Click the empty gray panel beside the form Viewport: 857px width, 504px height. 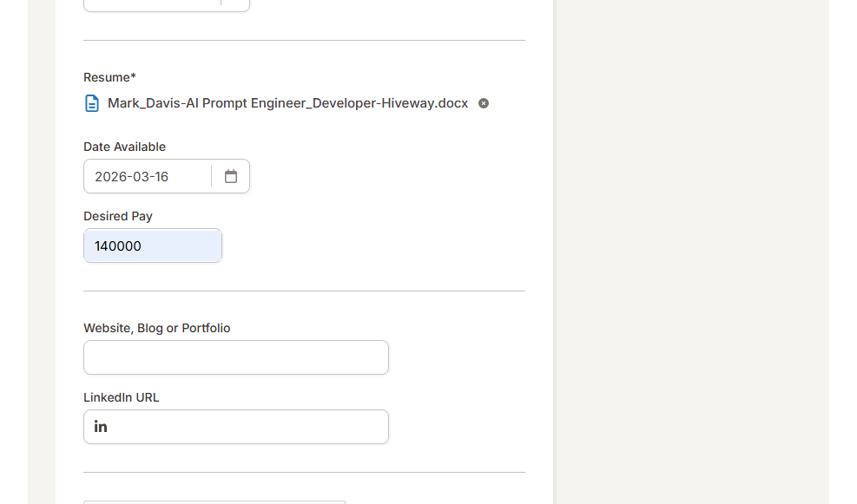[x=692, y=252]
